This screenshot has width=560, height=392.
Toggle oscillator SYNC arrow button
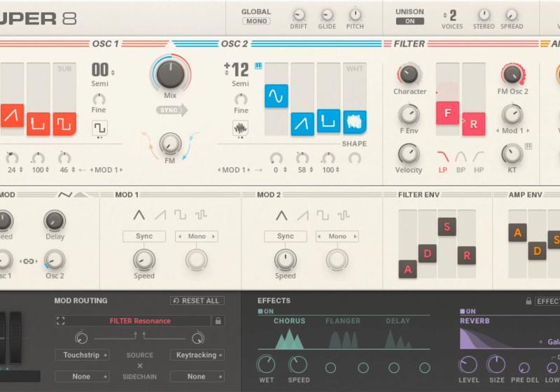(171, 110)
